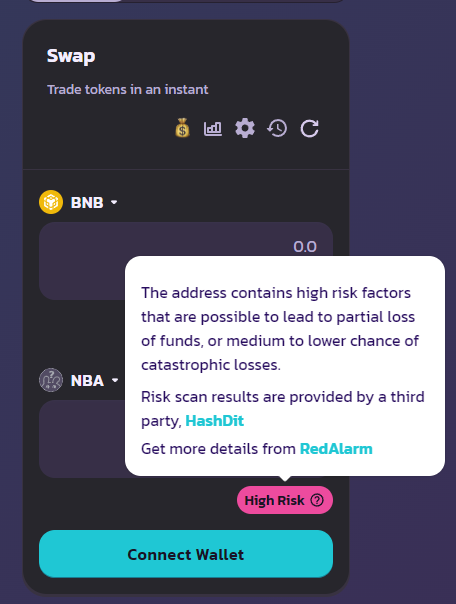Click the money bag icon
This screenshot has height=604, width=456.
coord(182,128)
